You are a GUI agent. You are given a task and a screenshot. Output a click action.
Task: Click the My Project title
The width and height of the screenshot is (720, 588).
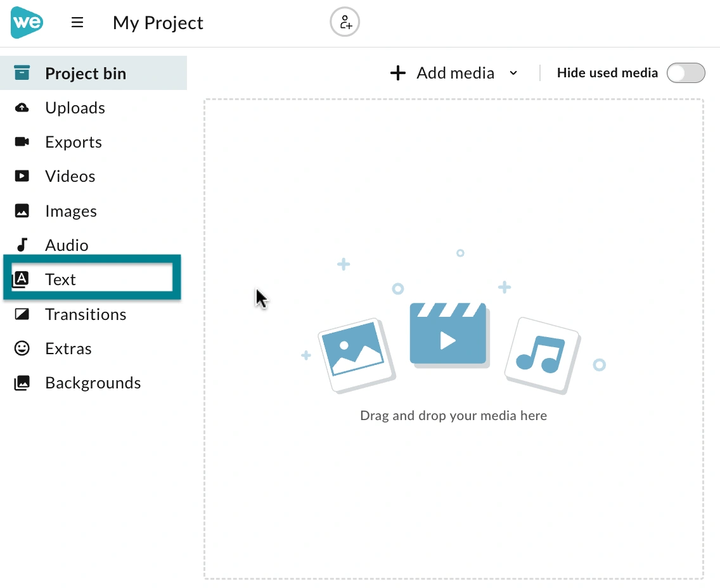(x=158, y=23)
